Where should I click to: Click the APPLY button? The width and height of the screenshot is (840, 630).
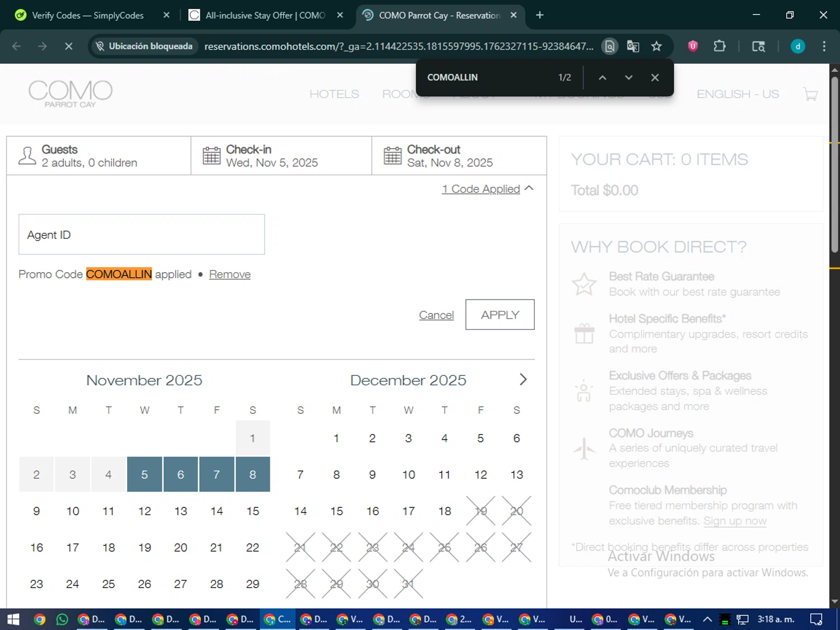tap(500, 315)
